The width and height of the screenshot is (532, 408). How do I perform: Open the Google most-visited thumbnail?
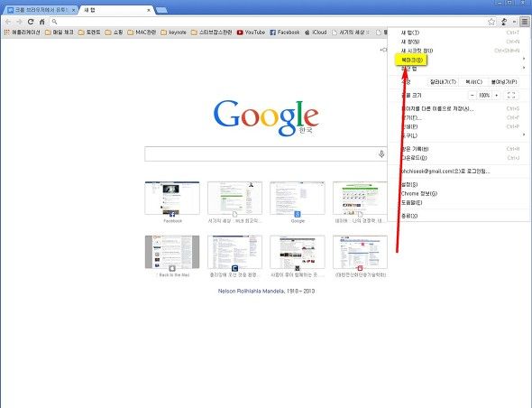tap(298, 198)
